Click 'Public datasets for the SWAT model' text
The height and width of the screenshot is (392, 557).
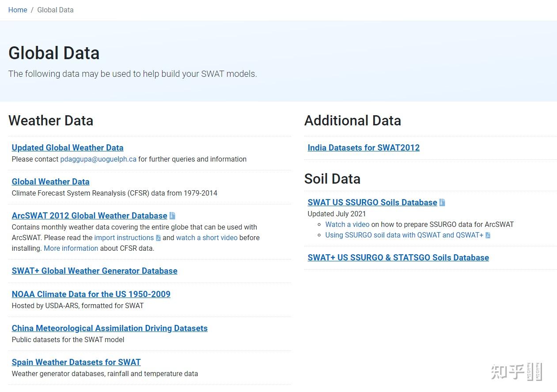tap(68, 339)
